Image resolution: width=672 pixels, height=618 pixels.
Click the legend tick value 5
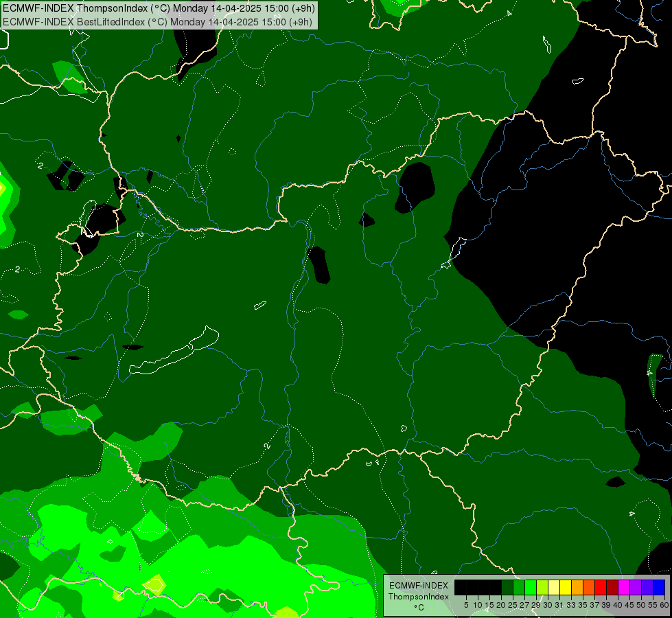[466, 605]
